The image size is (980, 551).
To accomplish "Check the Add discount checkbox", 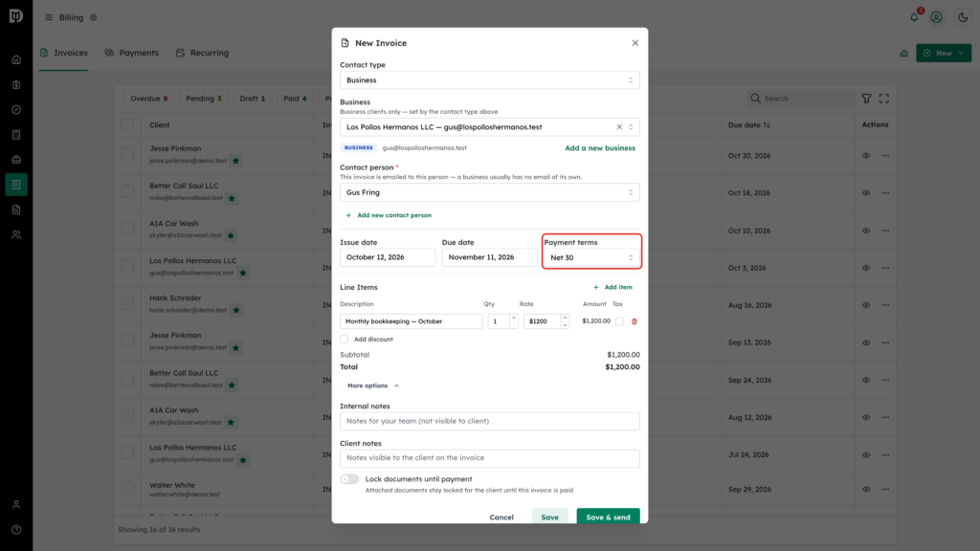I will pos(345,340).
